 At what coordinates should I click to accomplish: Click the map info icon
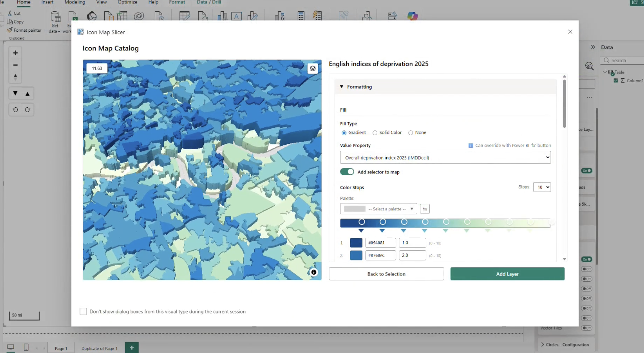tap(314, 272)
